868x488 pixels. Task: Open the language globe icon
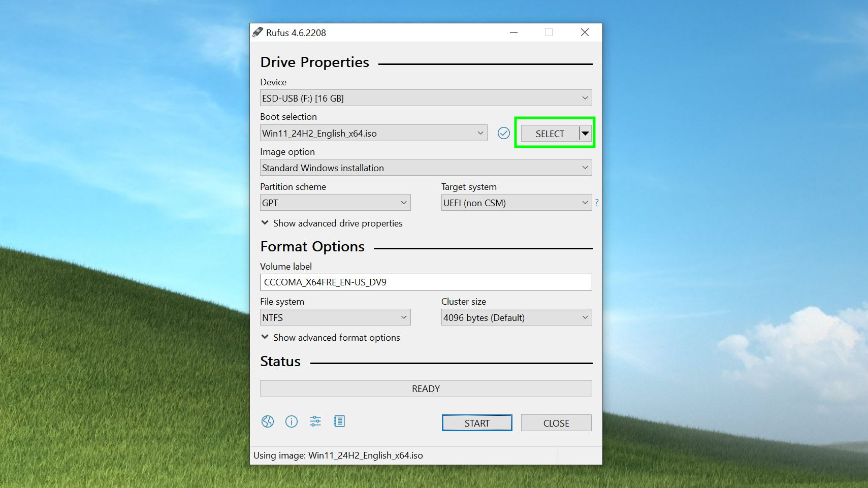pos(268,421)
